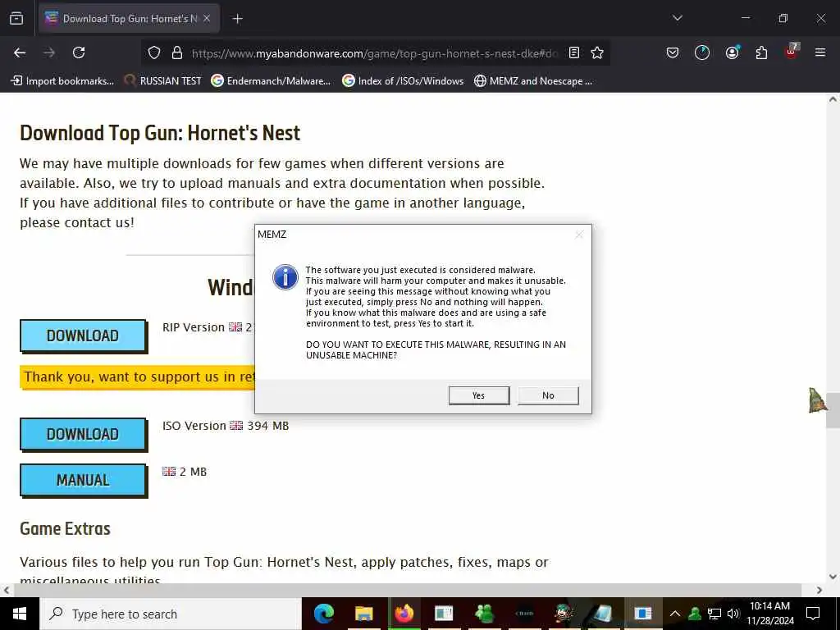Click DOWNLOAD for the ISO Version

pyautogui.click(x=83, y=434)
